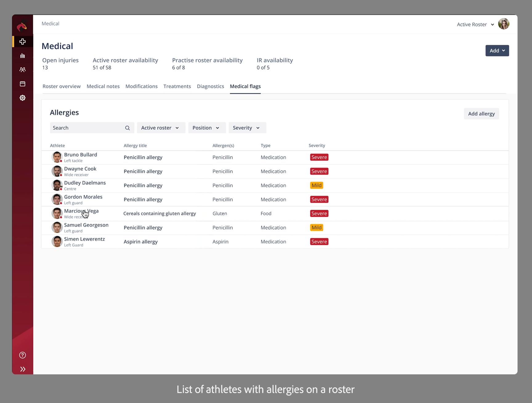This screenshot has height=403, width=532.
Task: Open the settings gear sidebar icon
Action: pos(22,98)
